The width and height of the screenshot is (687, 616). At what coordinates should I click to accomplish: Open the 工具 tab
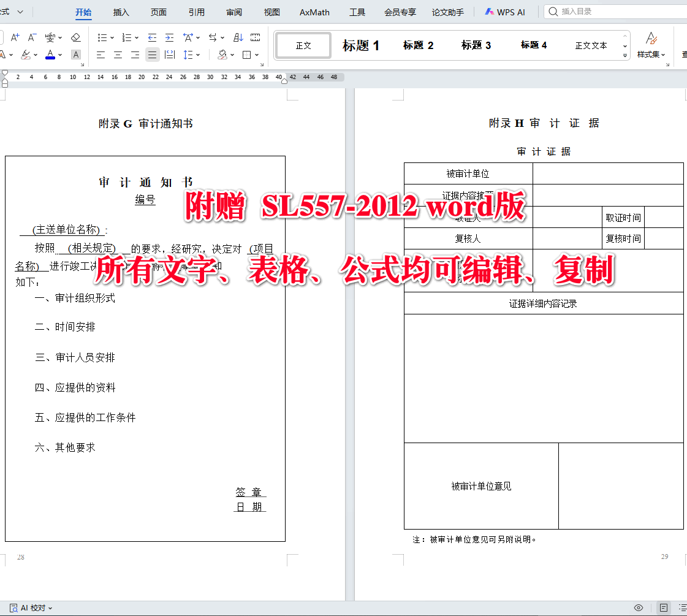click(x=357, y=12)
